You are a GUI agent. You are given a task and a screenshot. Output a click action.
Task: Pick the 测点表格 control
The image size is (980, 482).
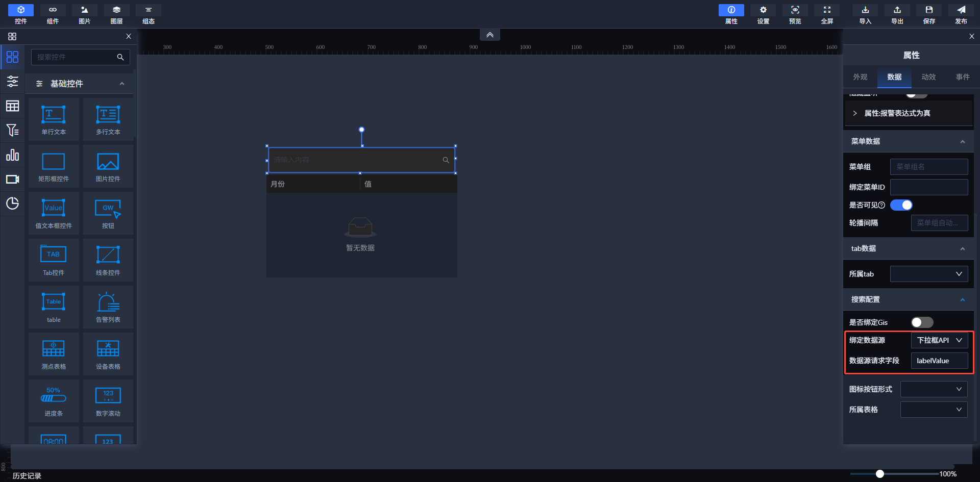pos(54,354)
